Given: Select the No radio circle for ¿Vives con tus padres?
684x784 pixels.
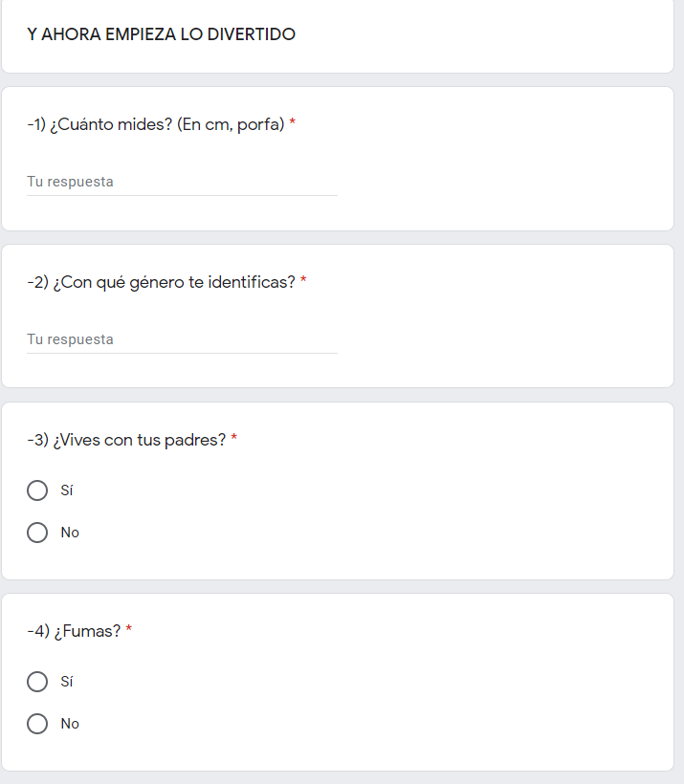Looking at the screenshot, I should point(37,533).
